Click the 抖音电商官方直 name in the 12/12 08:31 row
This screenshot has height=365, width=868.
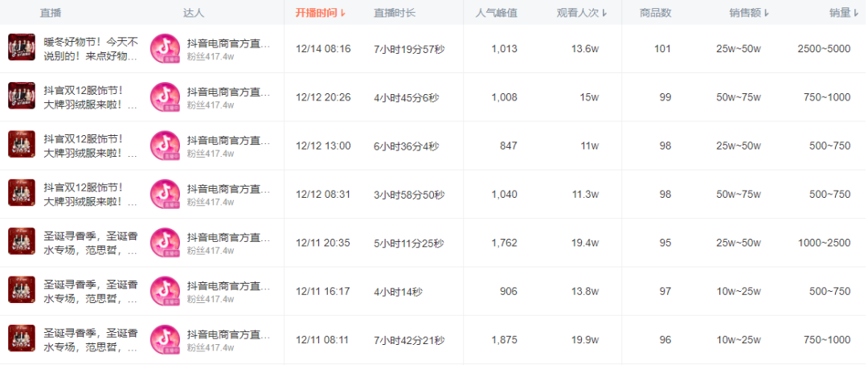[x=228, y=189]
